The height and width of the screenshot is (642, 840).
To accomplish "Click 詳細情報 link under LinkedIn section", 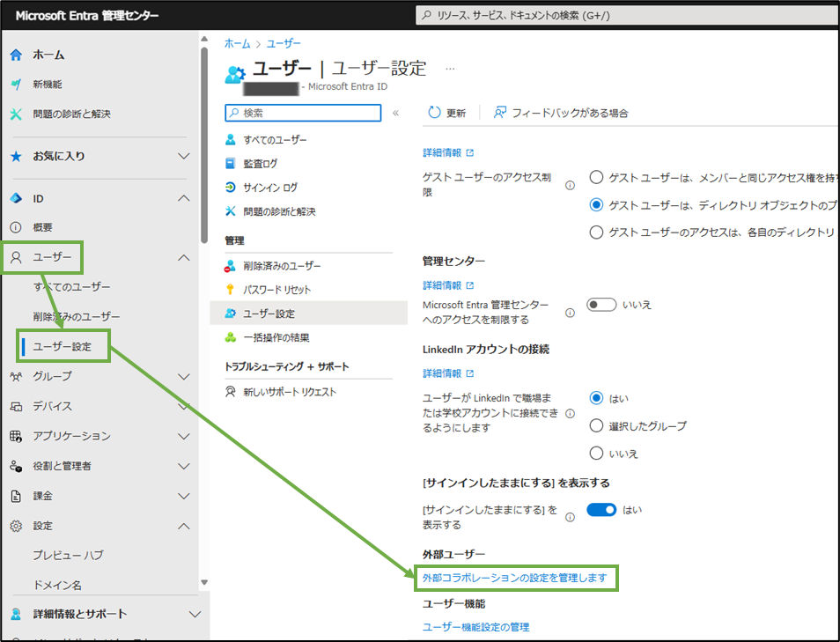I will (x=448, y=373).
